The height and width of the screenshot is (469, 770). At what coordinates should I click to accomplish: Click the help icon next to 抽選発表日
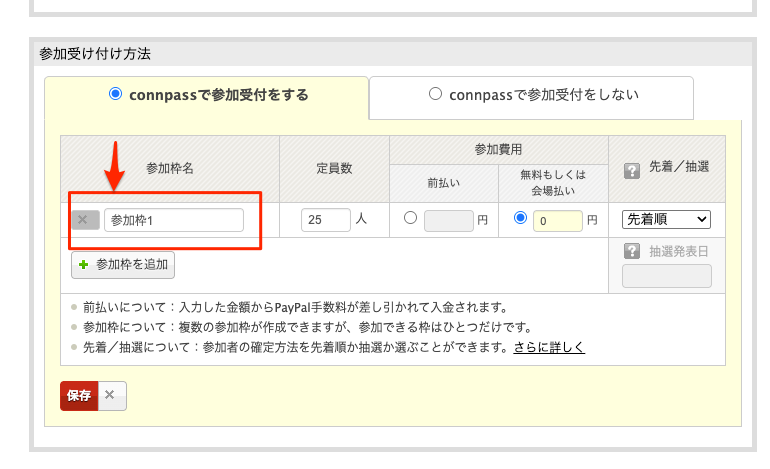(632, 251)
